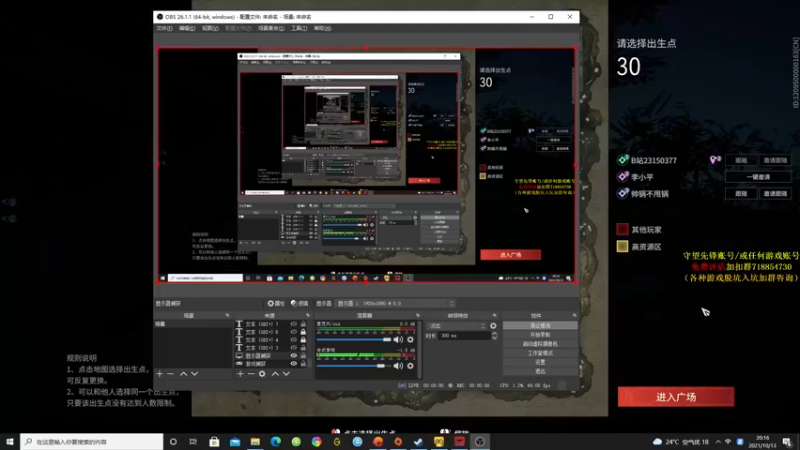Open the 文件(F) menu
This screenshot has width=800, height=450.
(164, 28)
